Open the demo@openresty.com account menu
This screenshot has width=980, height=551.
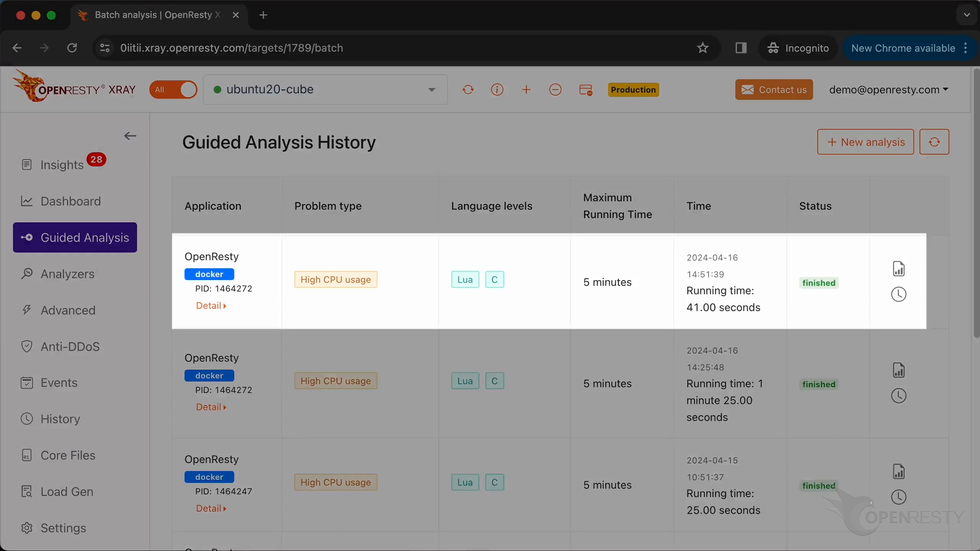coord(889,90)
